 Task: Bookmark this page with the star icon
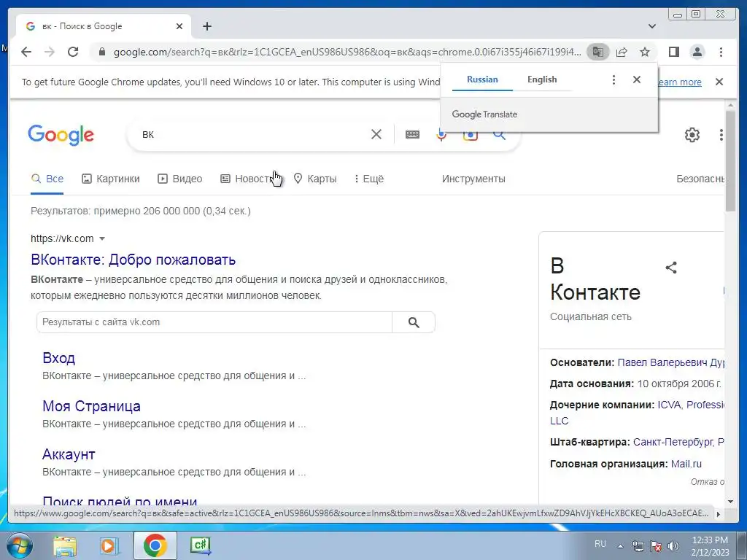[x=645, y=52]
